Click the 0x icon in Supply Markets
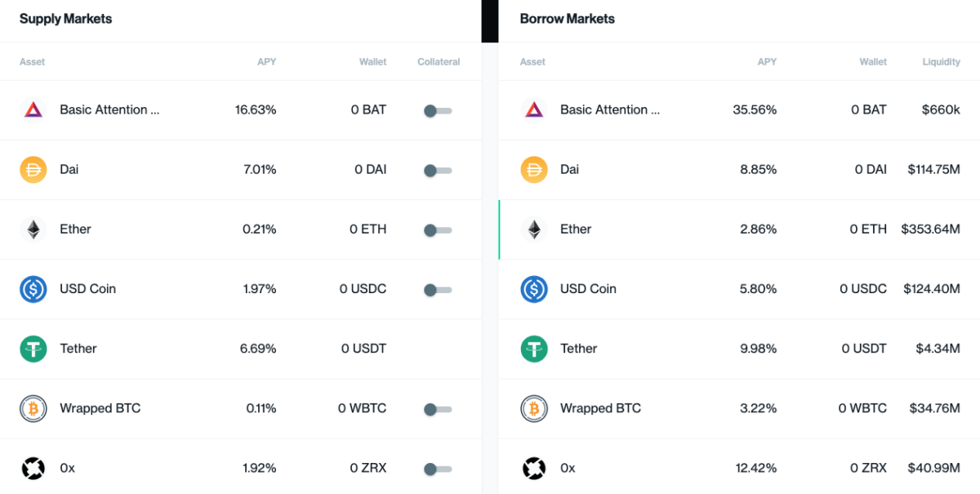The width and height of the screenshot is (980, 494). point(33,468)
